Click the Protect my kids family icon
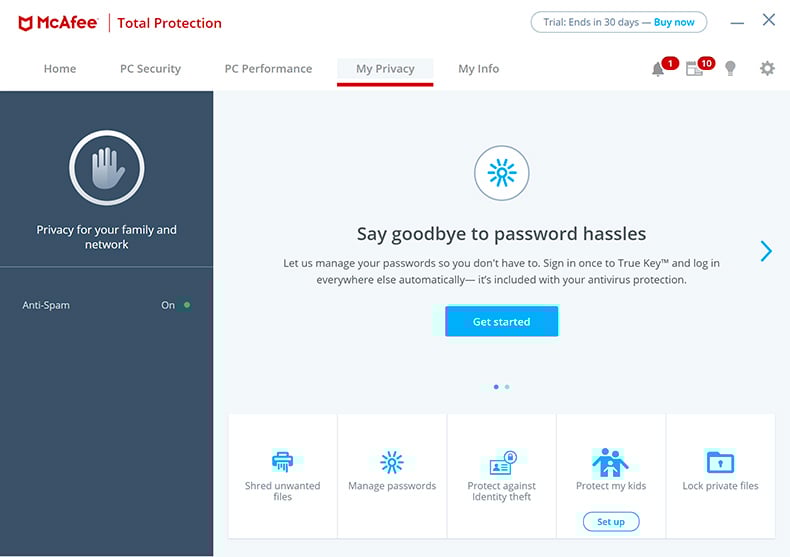Image resolution: width=790 pixels, height=557 pixels. pyautogui.click(x=610, y=462)
